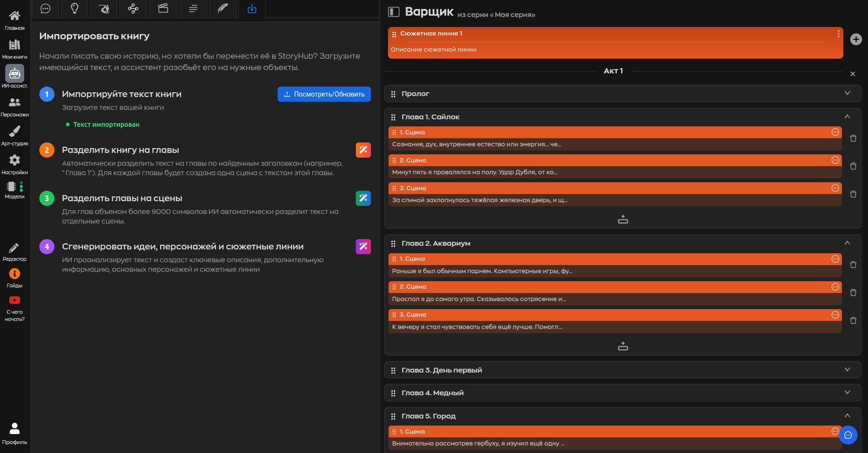Collapse Глава 1. Сайлок chapter
Viewport: 868px width, 453px height.
(847, 116)
